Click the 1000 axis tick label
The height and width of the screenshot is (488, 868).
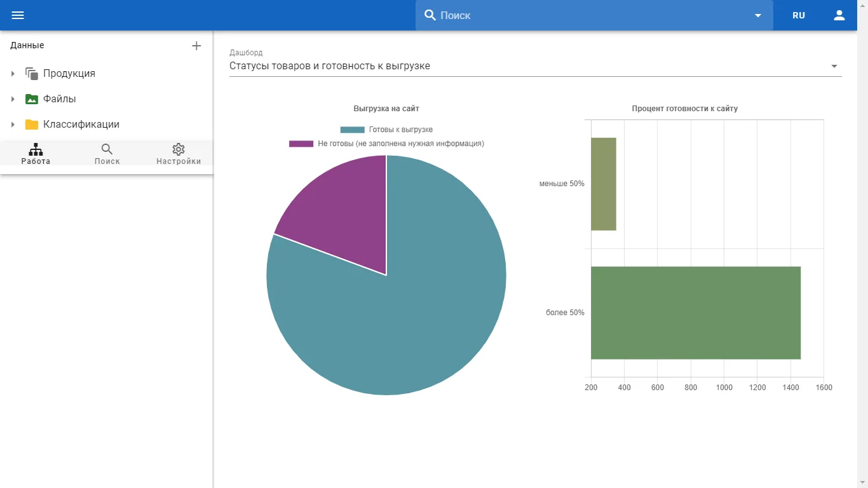[x=724, y=388]
